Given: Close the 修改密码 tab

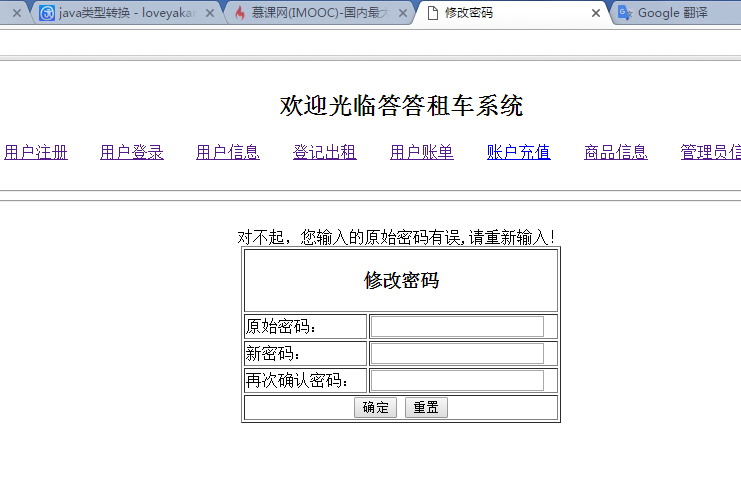Looking at the screenshot, I should [x=595, y=13].
